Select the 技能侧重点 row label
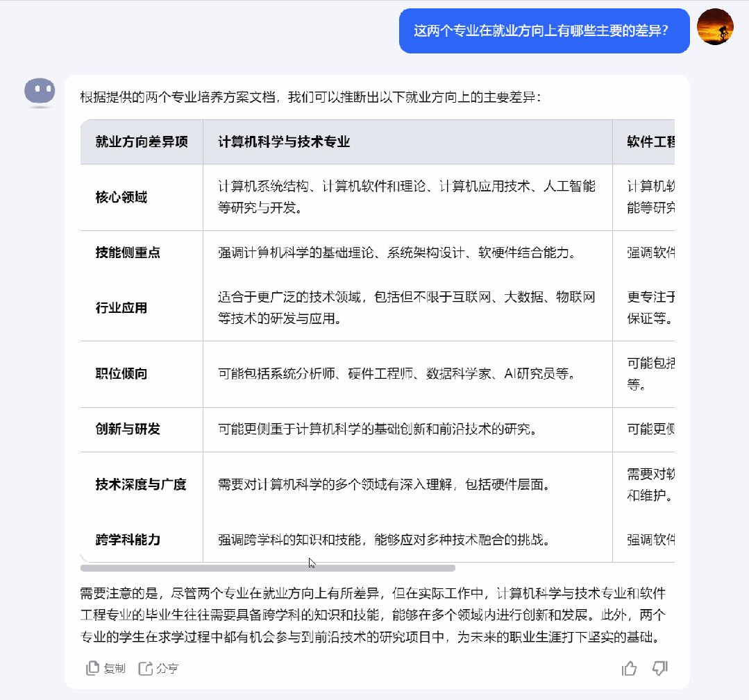This screenshot has height=700, width=749. click(128, 253)
